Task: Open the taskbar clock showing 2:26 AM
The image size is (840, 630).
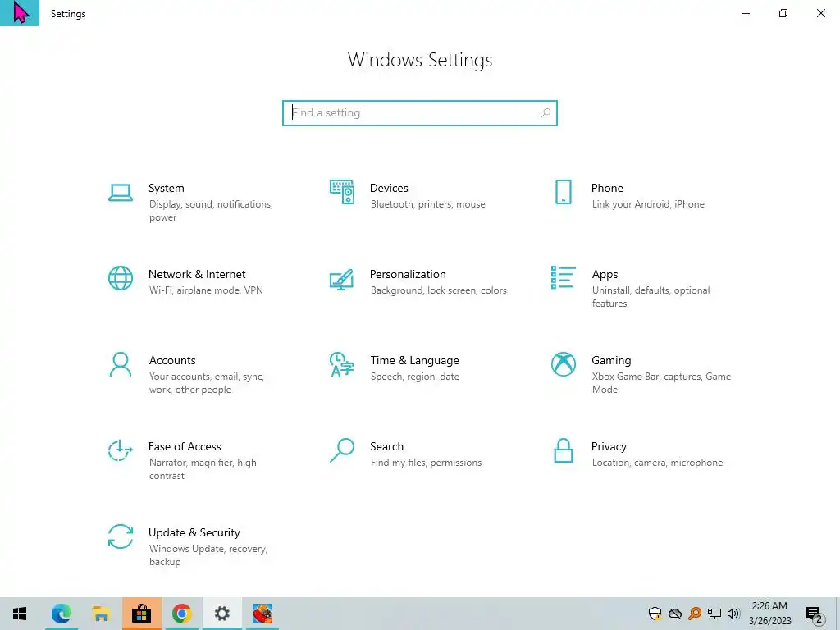Action: point(769,614)
